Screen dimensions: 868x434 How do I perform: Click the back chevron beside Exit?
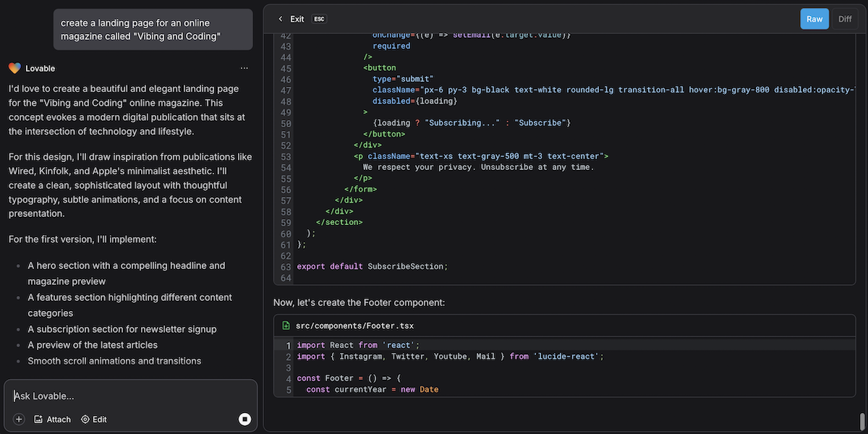point(281,19)
